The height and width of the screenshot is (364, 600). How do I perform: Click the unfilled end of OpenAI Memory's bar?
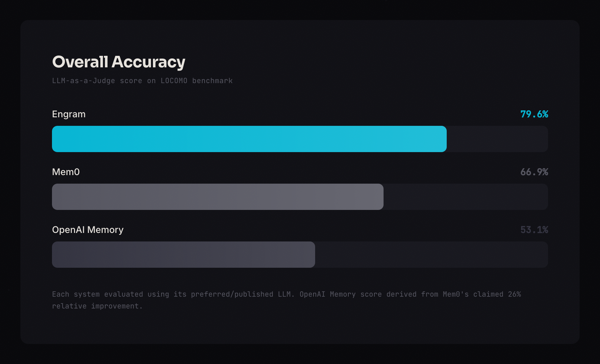tap(431, 255)
